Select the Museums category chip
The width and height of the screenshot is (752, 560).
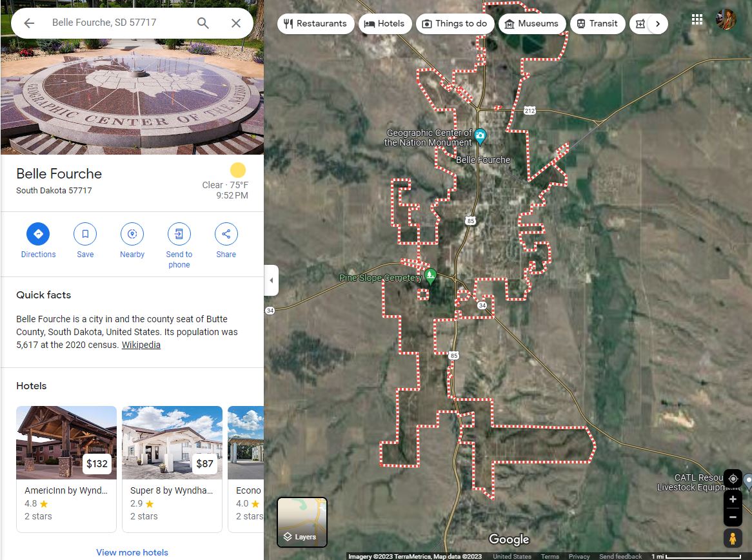[532, 23]
